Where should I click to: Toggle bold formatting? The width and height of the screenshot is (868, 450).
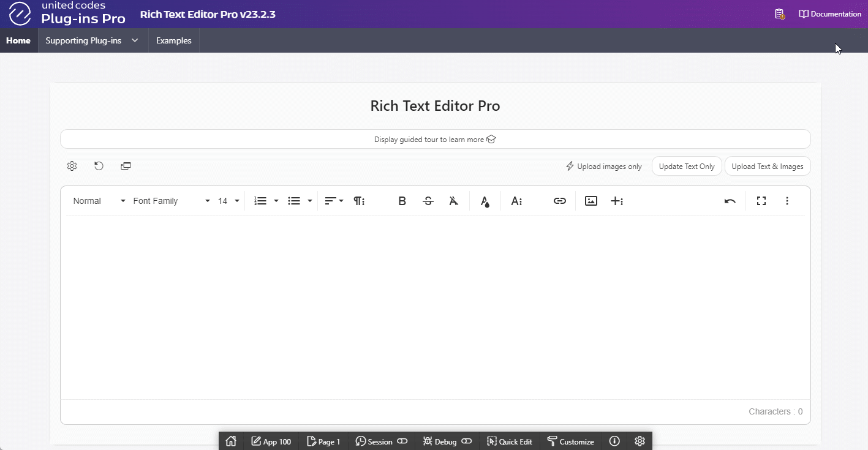402,201
